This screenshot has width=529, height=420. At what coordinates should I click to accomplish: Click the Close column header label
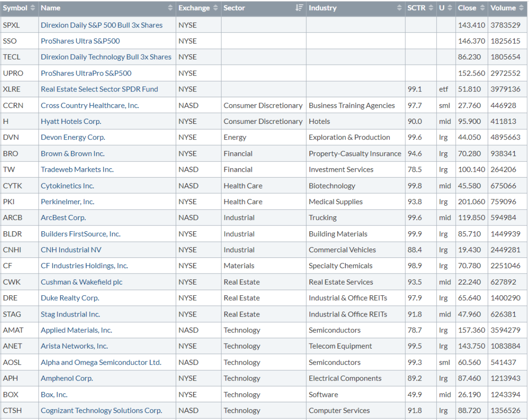tap(467, 8)
